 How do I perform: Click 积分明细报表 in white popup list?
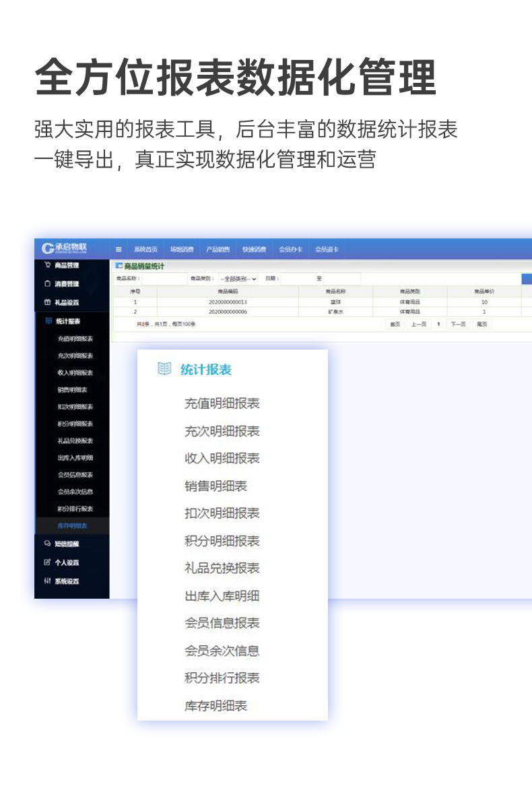222,541
